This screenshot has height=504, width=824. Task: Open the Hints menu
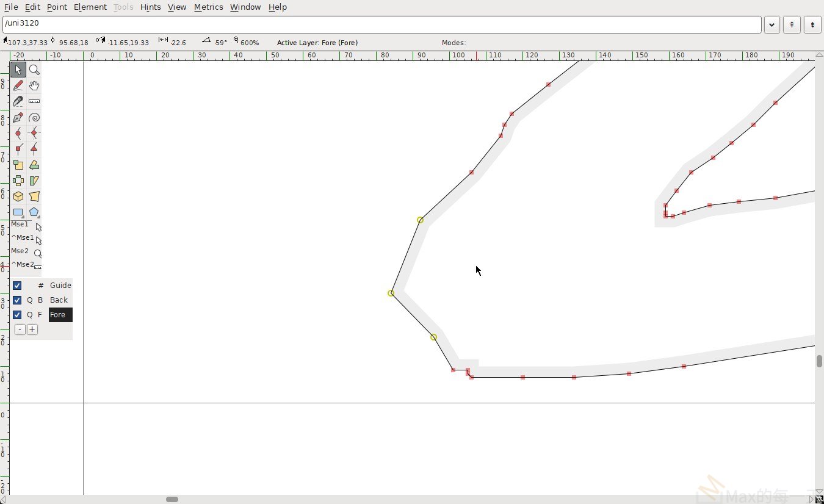click(x=150, y=7)
